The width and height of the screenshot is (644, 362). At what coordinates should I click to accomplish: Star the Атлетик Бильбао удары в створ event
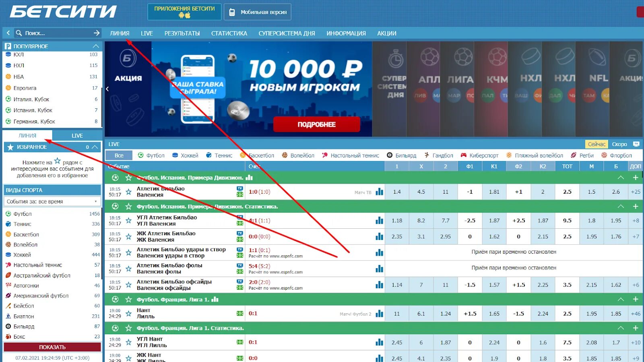tap(128, 252)
